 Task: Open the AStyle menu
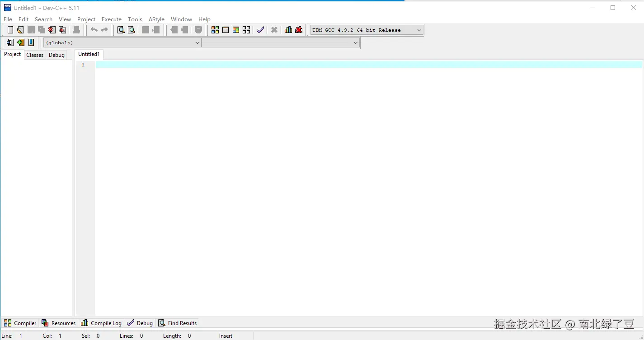click(156, 19)
